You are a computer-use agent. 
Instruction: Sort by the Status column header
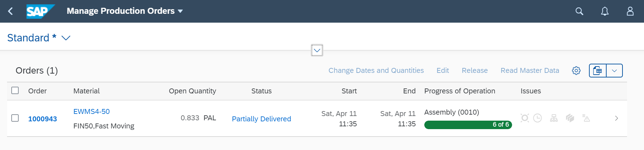pos(261,91)
